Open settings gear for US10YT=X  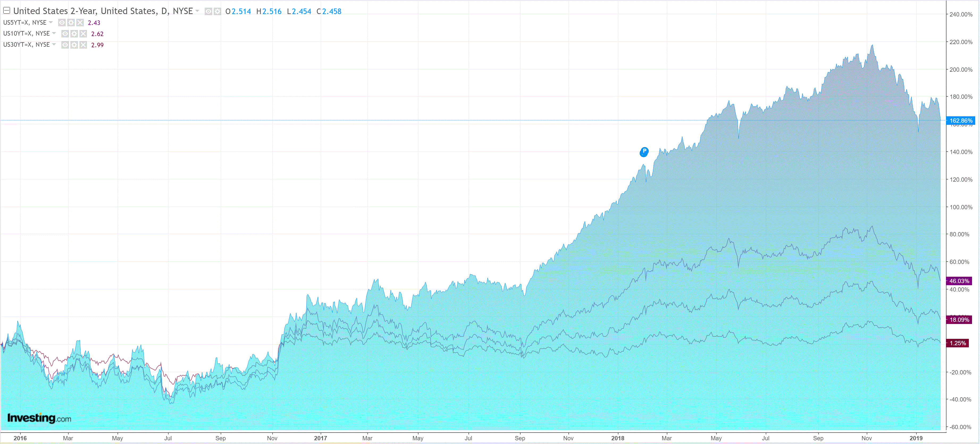tap(74, 34)
